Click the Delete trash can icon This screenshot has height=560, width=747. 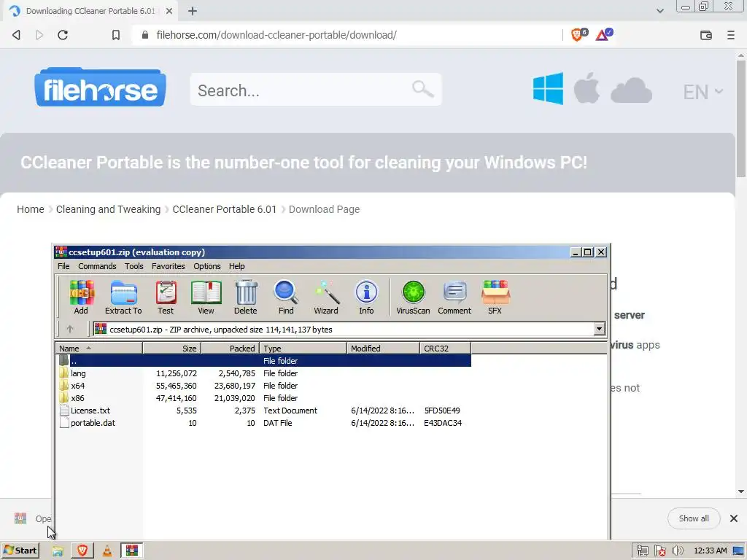click(x=246, y=297)
